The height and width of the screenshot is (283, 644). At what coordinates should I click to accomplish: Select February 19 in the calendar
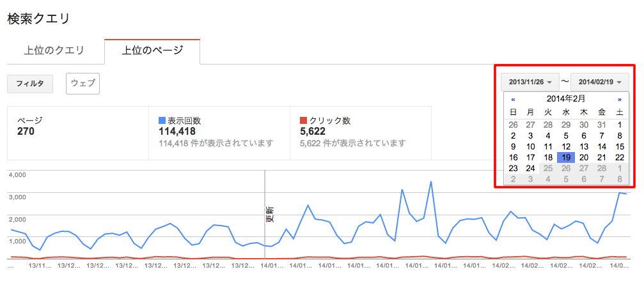[566, 158]
